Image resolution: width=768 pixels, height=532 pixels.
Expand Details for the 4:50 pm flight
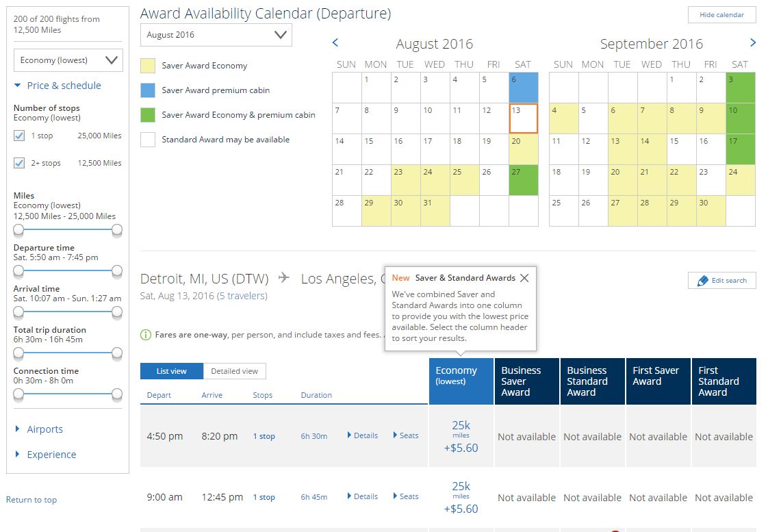pyautogui.click(x=363, y=435)
